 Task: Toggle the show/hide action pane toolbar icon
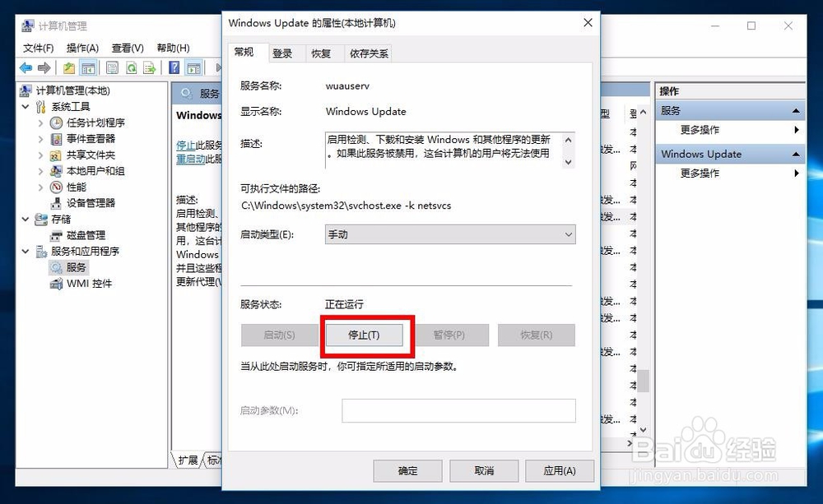(x=193, y=67)
